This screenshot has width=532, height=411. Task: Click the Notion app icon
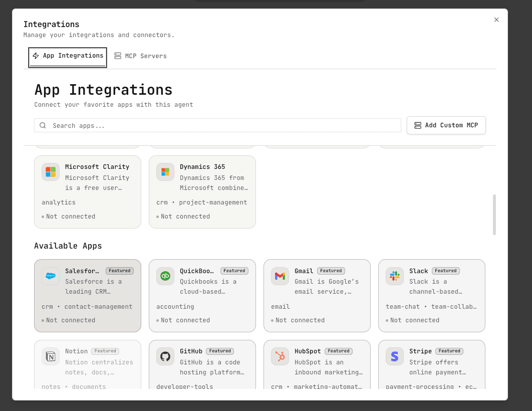pos(50,356)
